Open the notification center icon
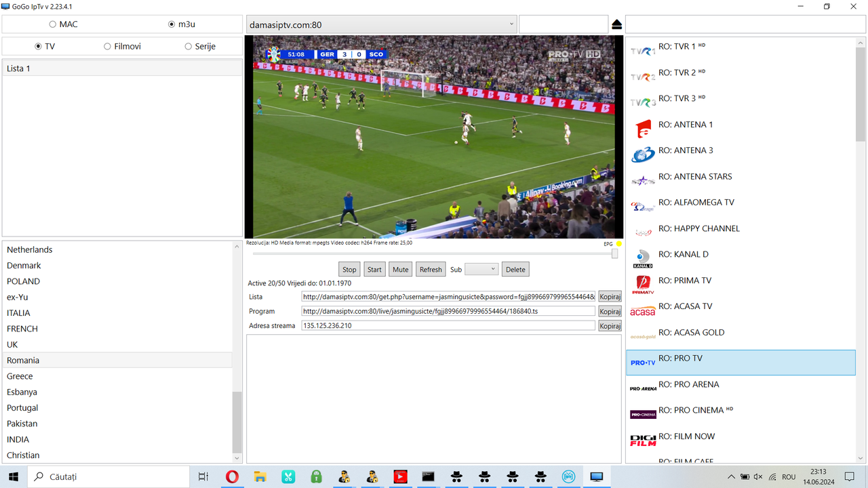 [849, 477]
